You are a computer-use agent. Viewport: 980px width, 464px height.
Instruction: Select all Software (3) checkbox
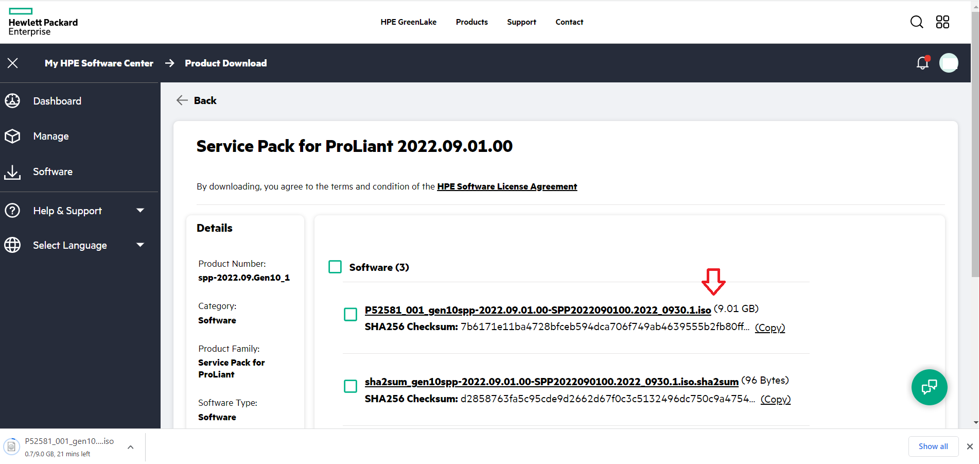pos(335,267)
